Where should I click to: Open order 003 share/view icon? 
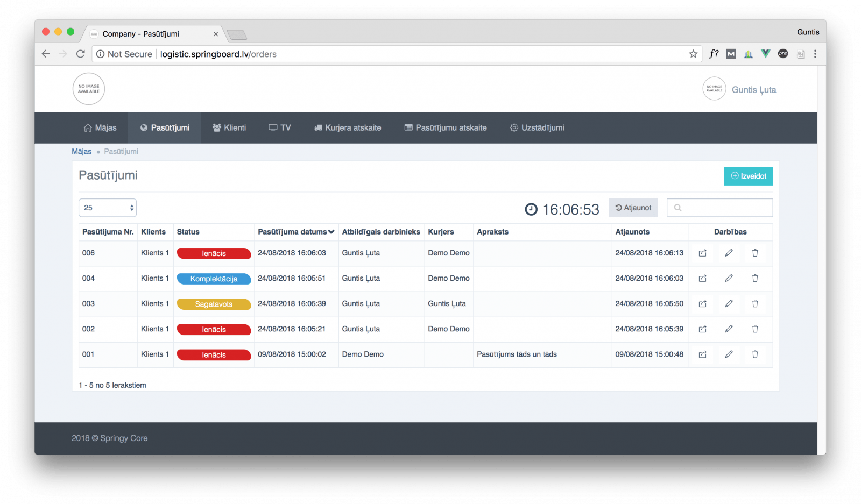click(x=702, y=304)
